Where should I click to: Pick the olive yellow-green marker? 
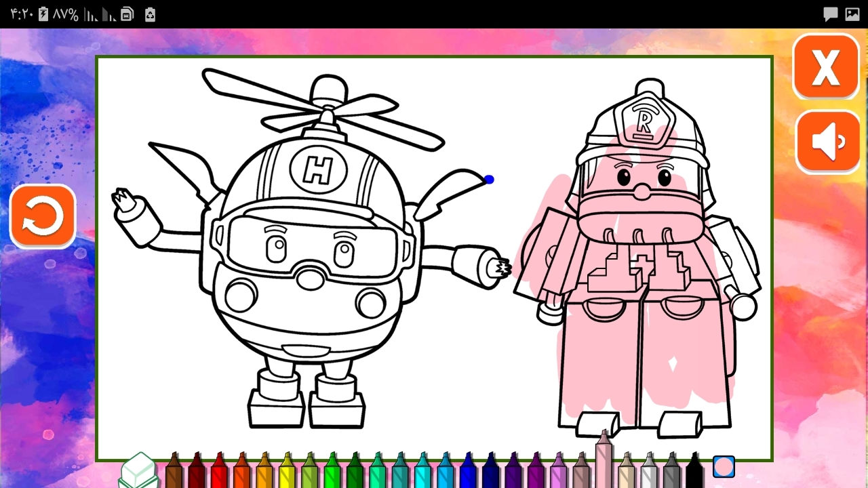coord(309,470)
